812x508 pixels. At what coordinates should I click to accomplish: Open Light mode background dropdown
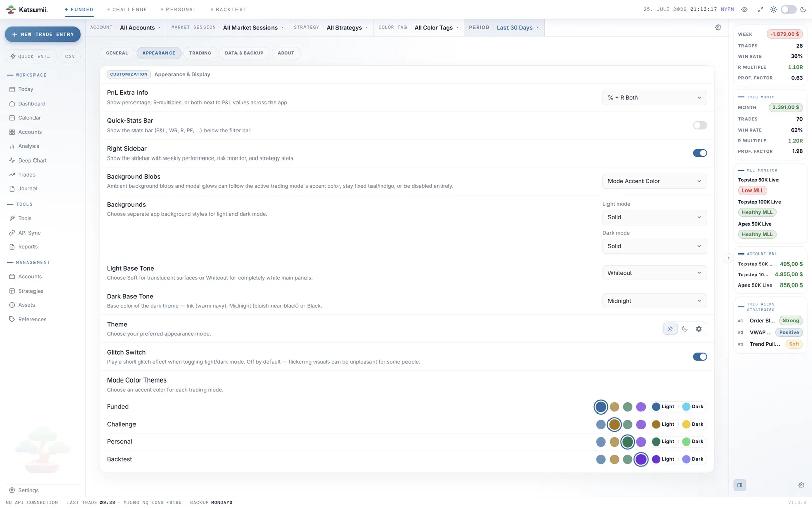(x=655, y=217)
